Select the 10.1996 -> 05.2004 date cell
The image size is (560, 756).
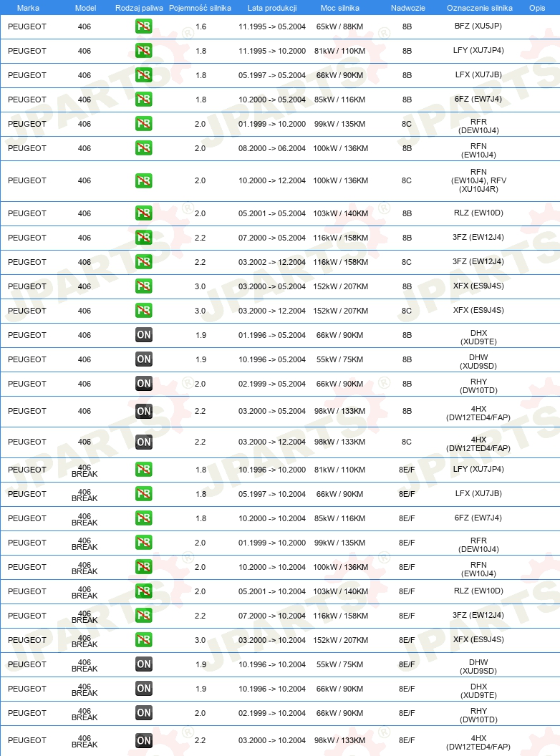click(x=272, y=359)
